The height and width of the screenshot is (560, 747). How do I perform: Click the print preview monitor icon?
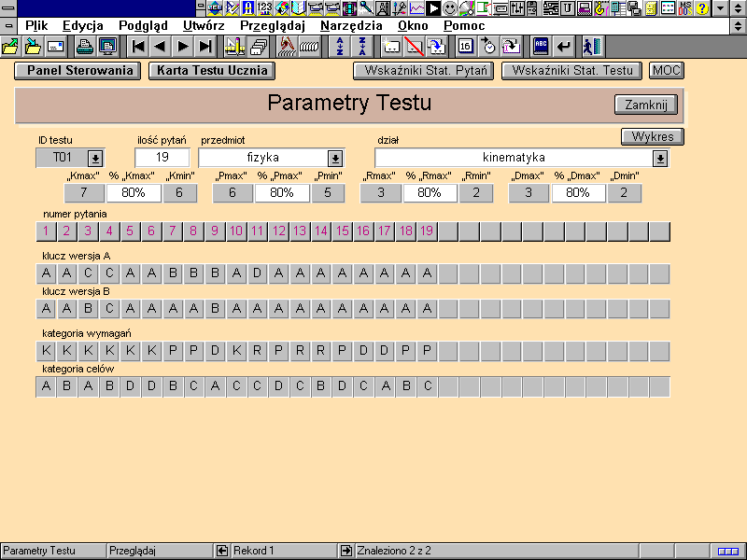point(107,46)
